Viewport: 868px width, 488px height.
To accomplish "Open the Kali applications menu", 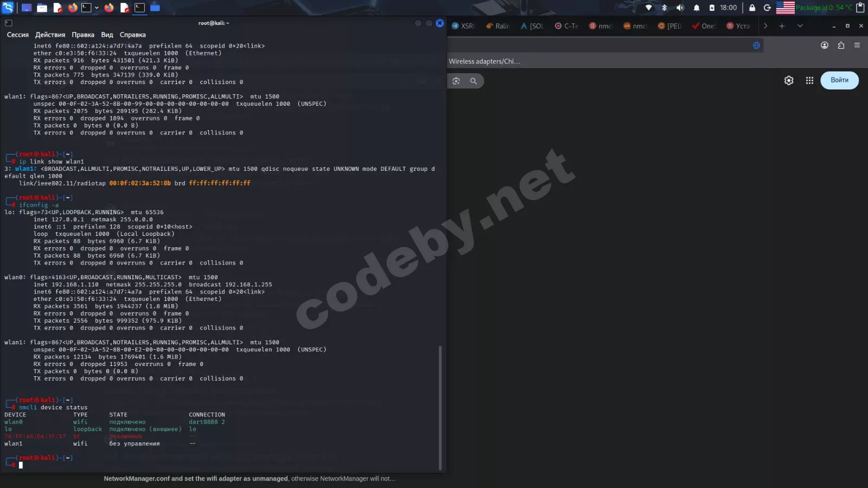I will point(8,8).
